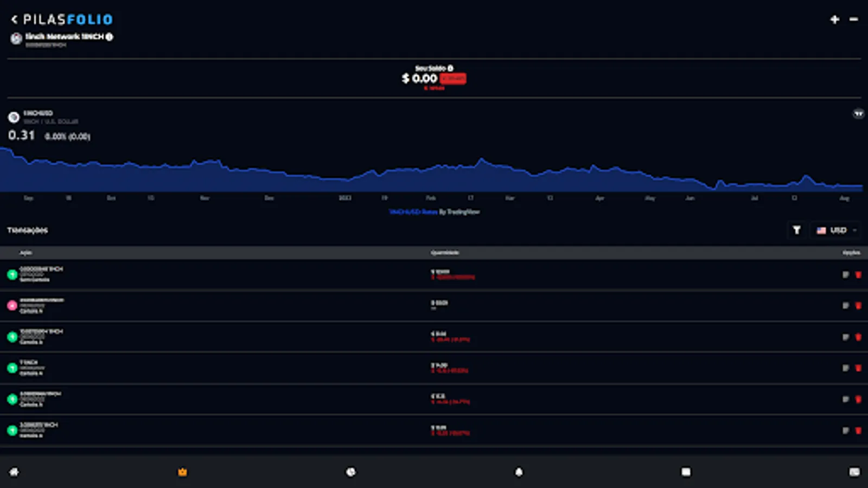Edit the fourth transaction in the list
Screen dimensions: 868x488
(846, 368)
